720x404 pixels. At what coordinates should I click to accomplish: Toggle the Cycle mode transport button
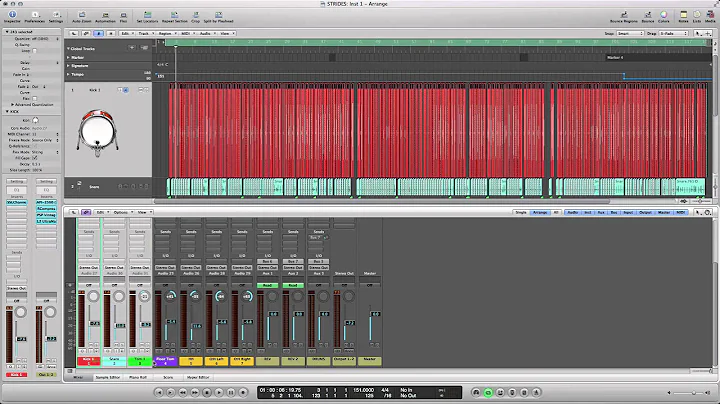(488, 393)
